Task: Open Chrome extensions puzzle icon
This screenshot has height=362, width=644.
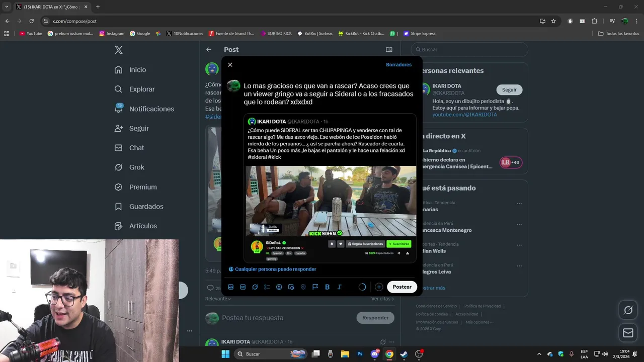Action: tap(594, 21)
